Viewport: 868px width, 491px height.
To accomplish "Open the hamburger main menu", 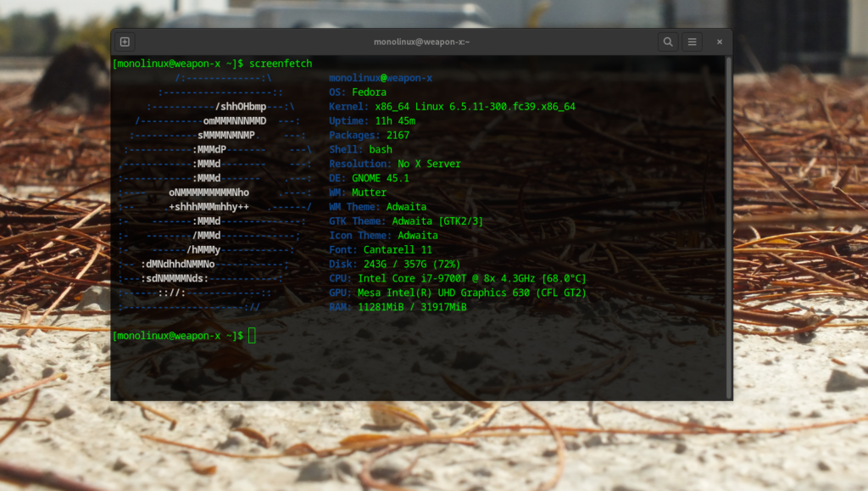I will click(693, 42).
